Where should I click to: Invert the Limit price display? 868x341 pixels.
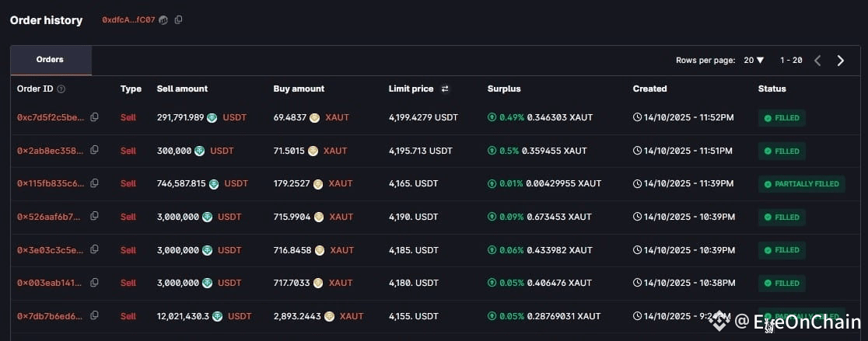tap(445, 89)
